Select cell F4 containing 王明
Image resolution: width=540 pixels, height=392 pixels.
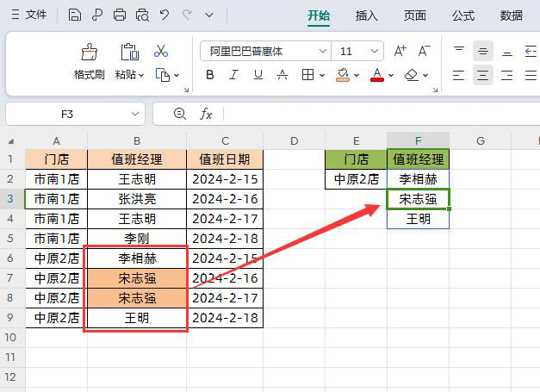pos(418,219)
